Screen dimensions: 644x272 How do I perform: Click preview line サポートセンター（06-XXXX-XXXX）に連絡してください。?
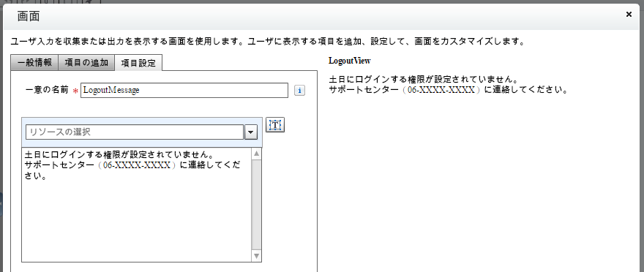coord(449,90)
